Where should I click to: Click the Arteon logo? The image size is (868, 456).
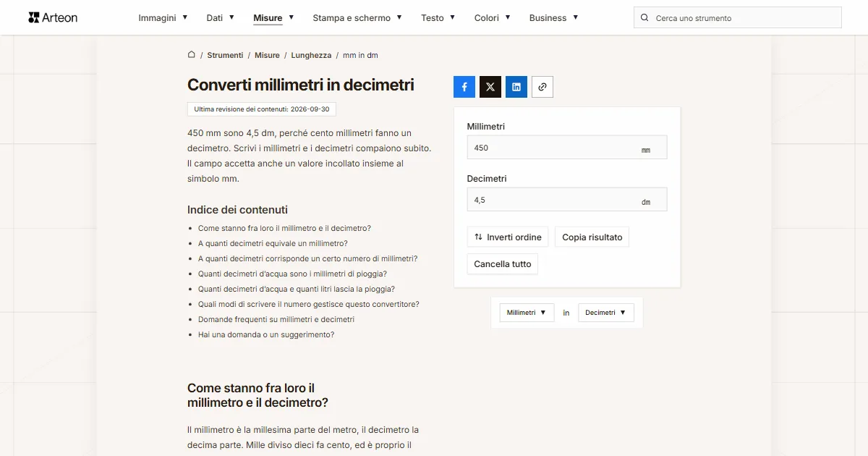click(x=53, y=17)
